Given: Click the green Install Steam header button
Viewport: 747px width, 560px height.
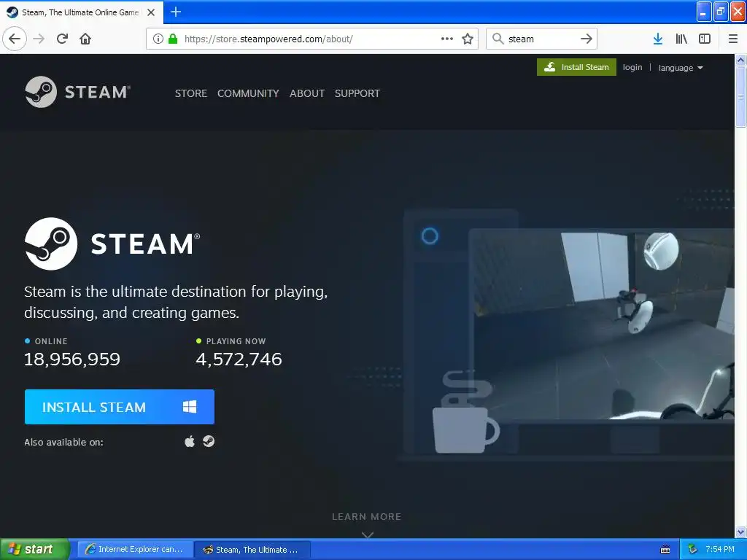Looking at the screenshot, I should click(x=576, y=67).
